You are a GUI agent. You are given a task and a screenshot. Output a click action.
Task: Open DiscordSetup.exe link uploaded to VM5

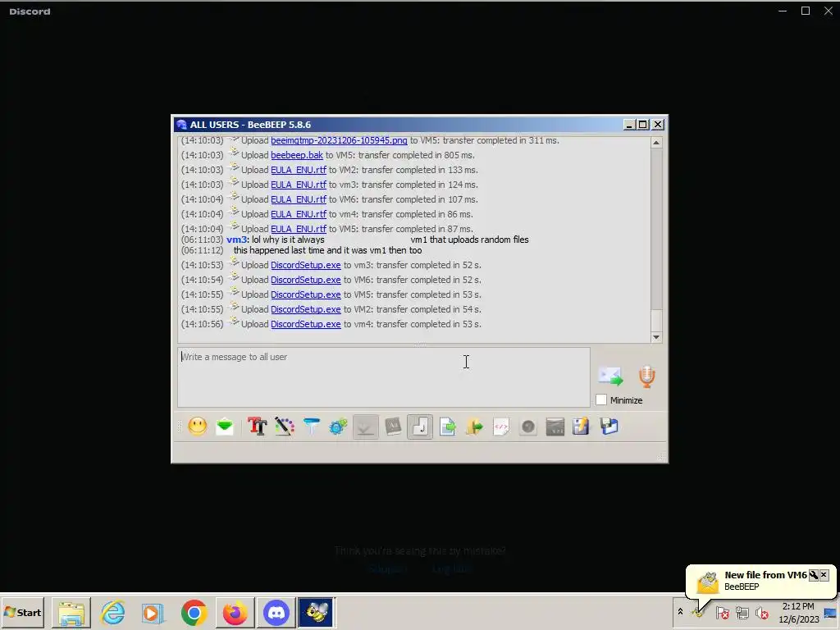(x=305, y=294)
